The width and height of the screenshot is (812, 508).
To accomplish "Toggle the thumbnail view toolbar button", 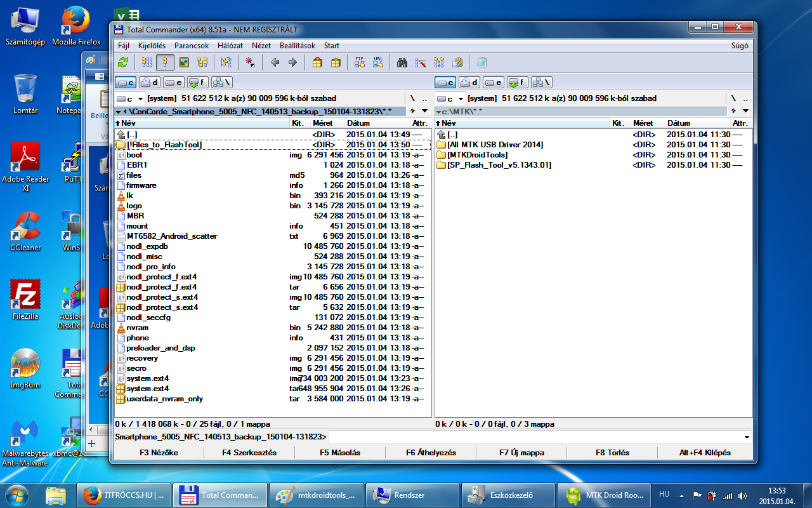I will (x=184, y=62).
